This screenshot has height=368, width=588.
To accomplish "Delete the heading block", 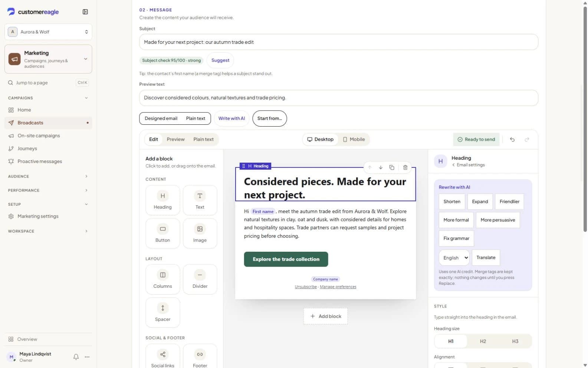I will 405,167.
